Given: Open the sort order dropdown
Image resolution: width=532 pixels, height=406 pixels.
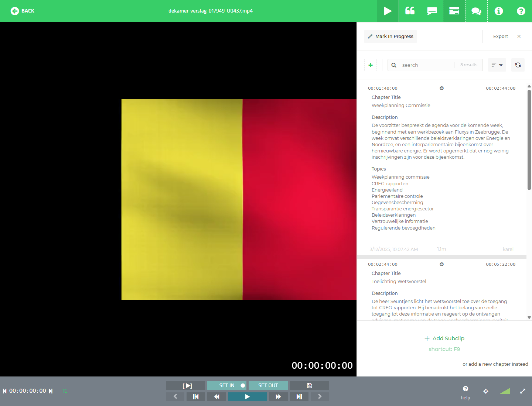Looking at the screenshot, I should click(497, 65).
